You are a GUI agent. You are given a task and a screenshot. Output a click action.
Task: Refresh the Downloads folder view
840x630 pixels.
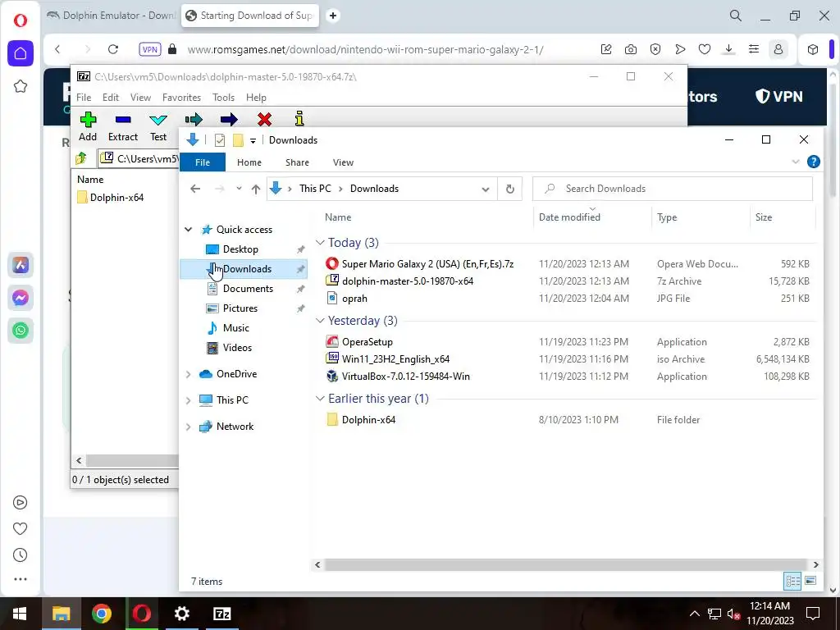click(510, 189)
